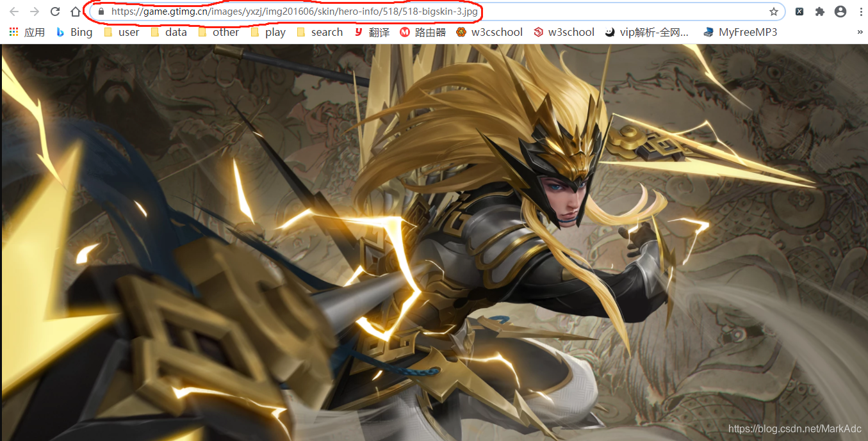Open the X extension icon
The height and width of the screenshot is (441, 868).
[x=799, y=12]
